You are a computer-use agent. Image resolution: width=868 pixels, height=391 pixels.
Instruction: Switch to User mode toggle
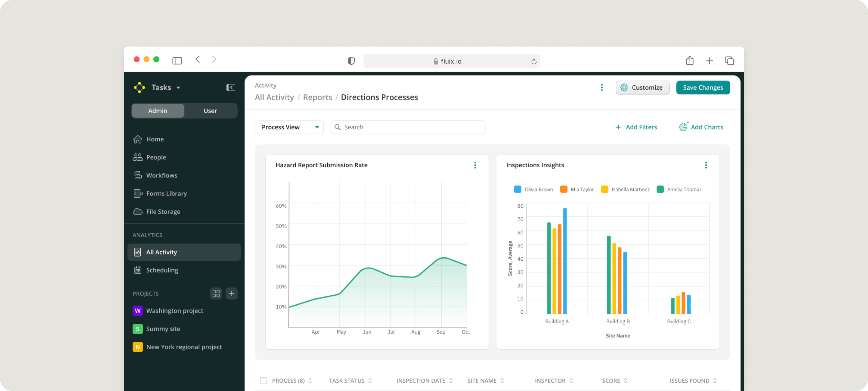210,111
